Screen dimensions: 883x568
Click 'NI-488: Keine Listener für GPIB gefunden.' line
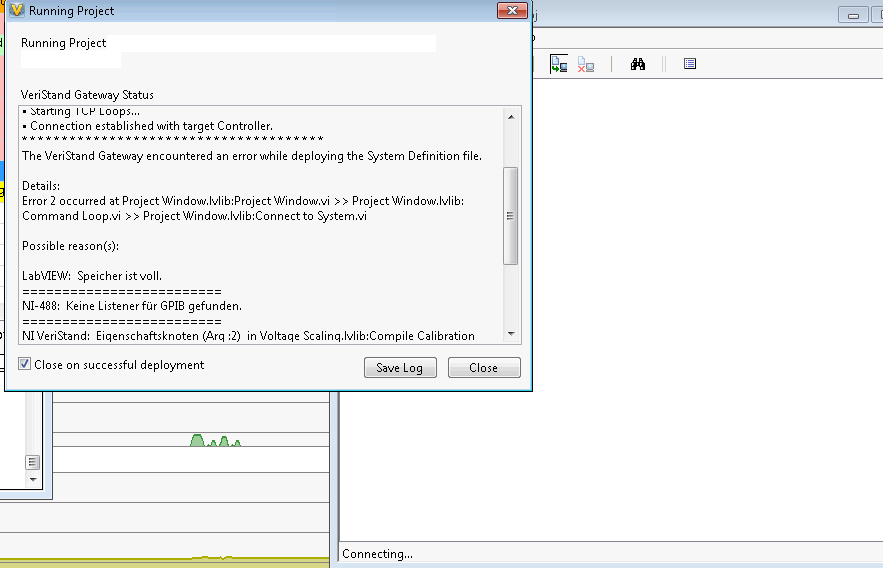click(132, 306)
